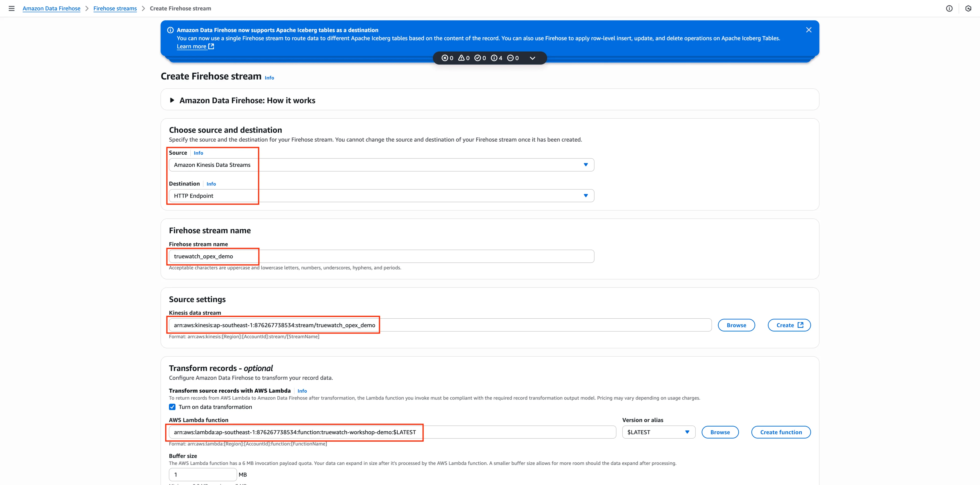Open the Destination dropdown
Screen dimensions: 980x485
tap(381, 196)
